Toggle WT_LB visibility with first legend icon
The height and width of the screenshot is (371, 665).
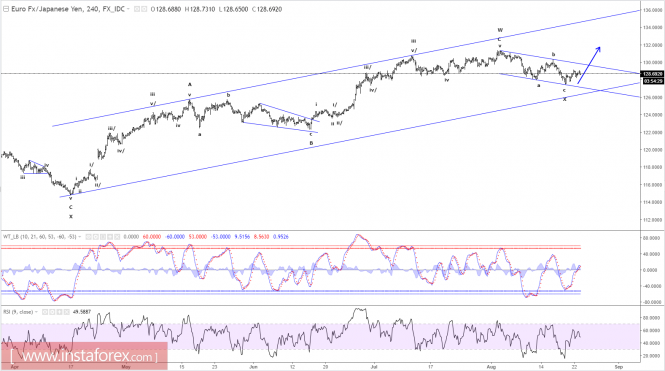pos(89,237)
